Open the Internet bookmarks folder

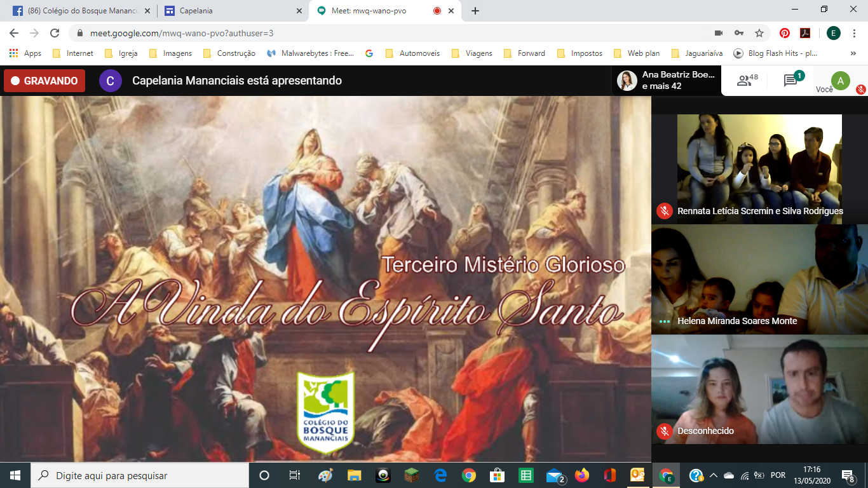pyautogui.click(x=73, y=53)
